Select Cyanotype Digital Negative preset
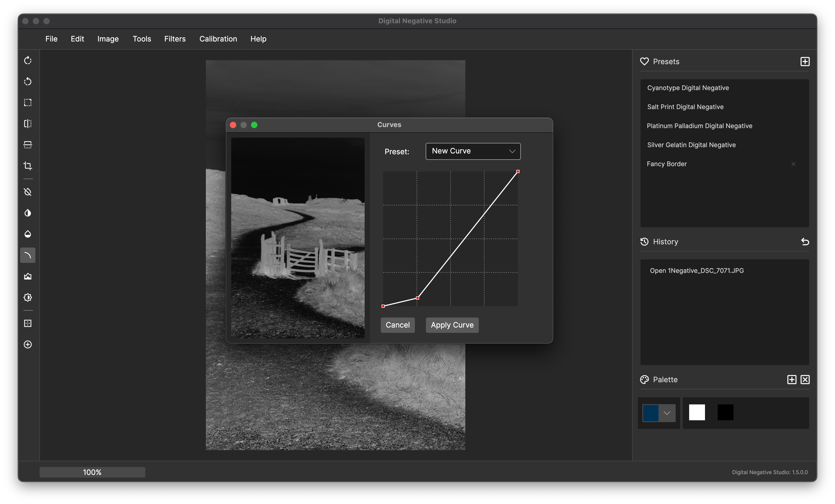 tap(688, 88)
